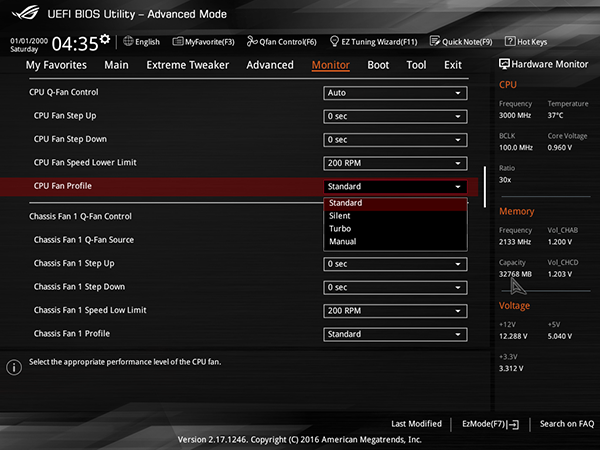Open the CPU Q-Fan Control dropdown
Image resolution: width=600 pixels, height=450 pixels.
pyautogui.click(x=395, y=93)
